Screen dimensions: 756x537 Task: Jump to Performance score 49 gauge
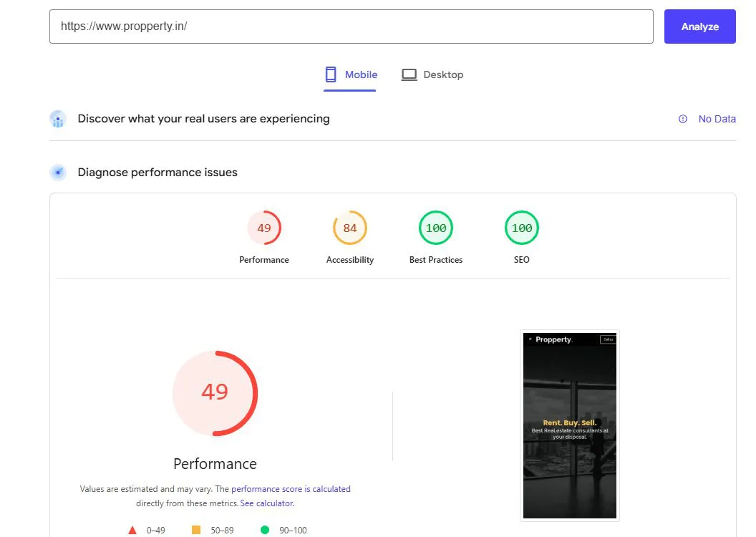pos(263,228)
